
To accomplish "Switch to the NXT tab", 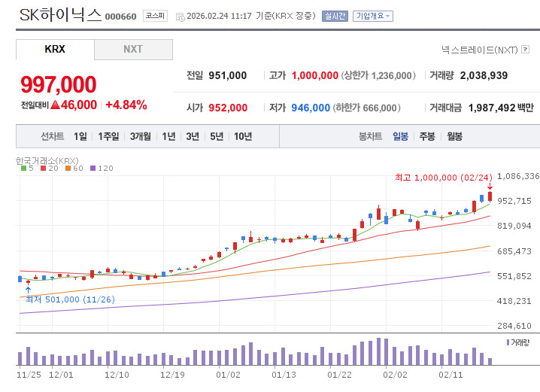I will point(133,50).
